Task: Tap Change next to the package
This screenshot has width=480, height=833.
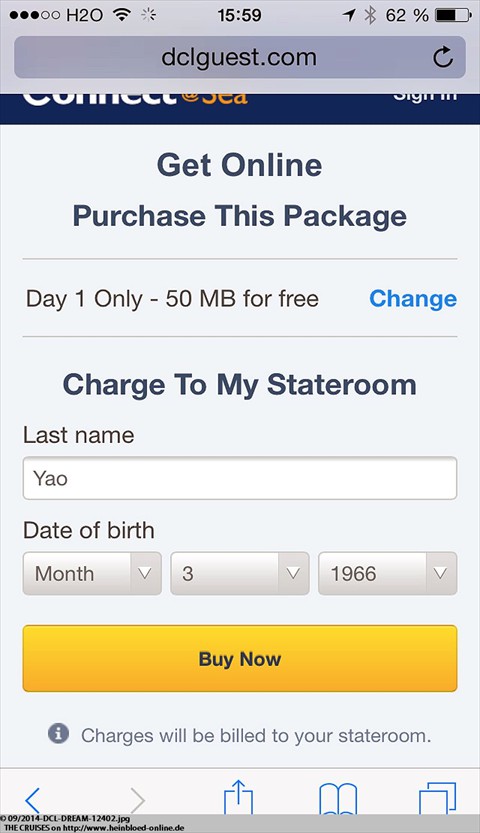Action: pos(413,299)
